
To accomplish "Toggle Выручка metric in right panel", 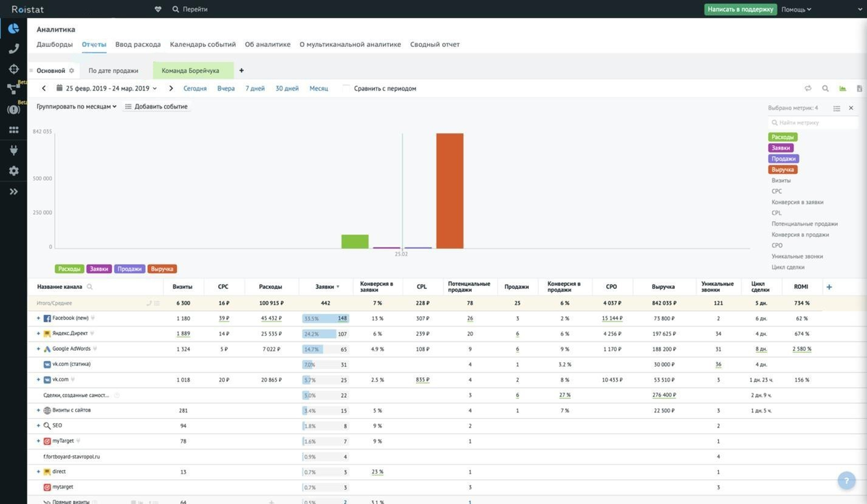I will click(783, 170).
